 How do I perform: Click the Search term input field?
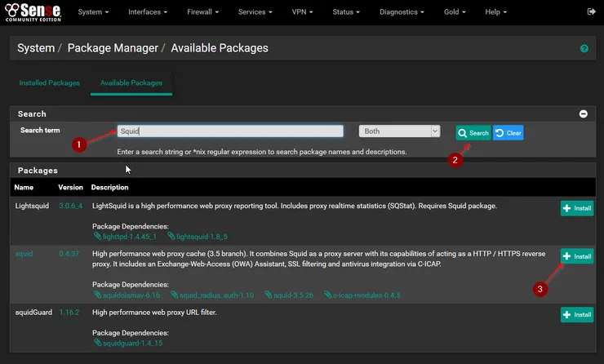click(x=229, y=131)
